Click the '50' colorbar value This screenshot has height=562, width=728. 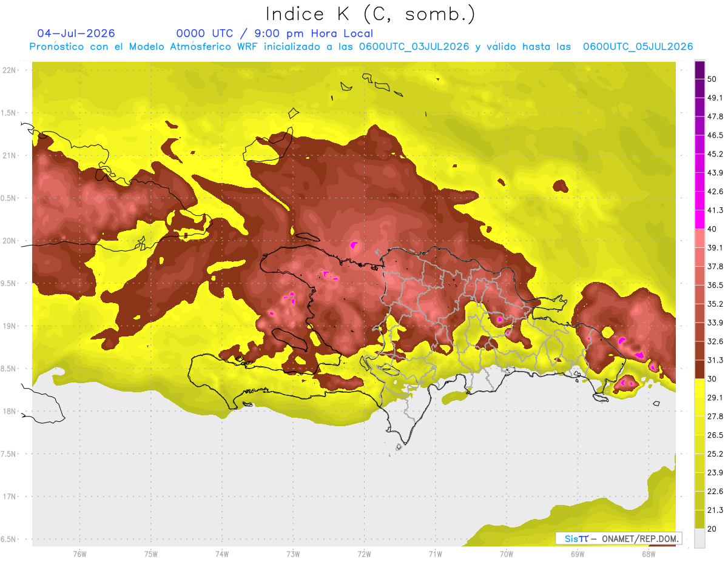tap(712, 79)
